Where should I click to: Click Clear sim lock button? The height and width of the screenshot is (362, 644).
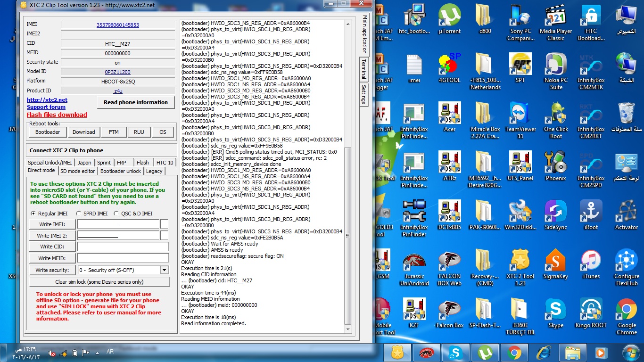tap(99, 282)
